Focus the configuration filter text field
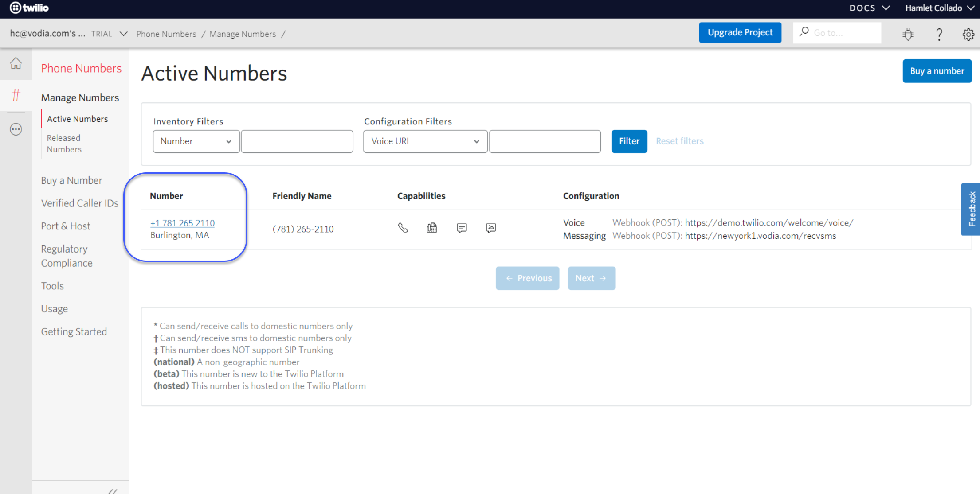Screen dimensions: 980x494 pyautogui.click(x=545, y=141)
